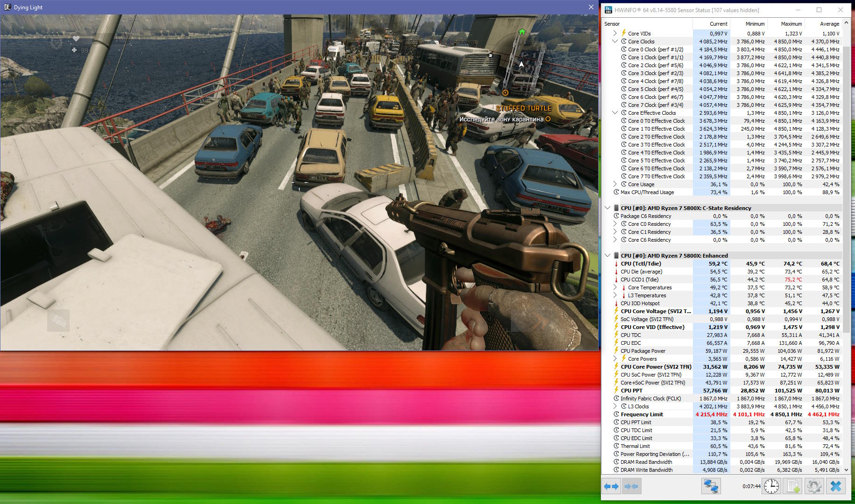Image resolution: width=855 pixels, height=504 pixels.
Task: Click the Maximum column header
Action: [786, 24]
